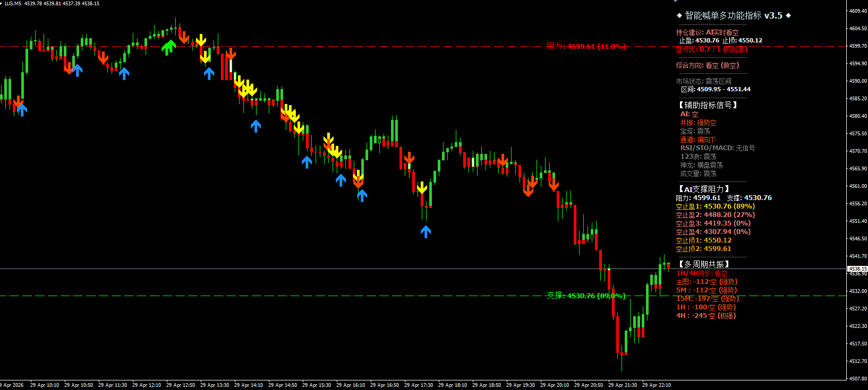868x390 pixels.
Task: Select the red 阻力 4599.61 resistance label
Action: 585,47
